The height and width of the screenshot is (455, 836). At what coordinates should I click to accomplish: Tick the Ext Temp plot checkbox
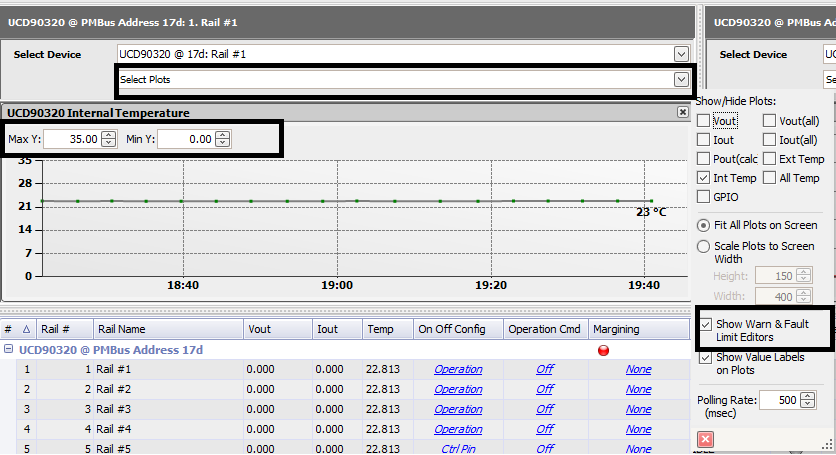[769, 159]
